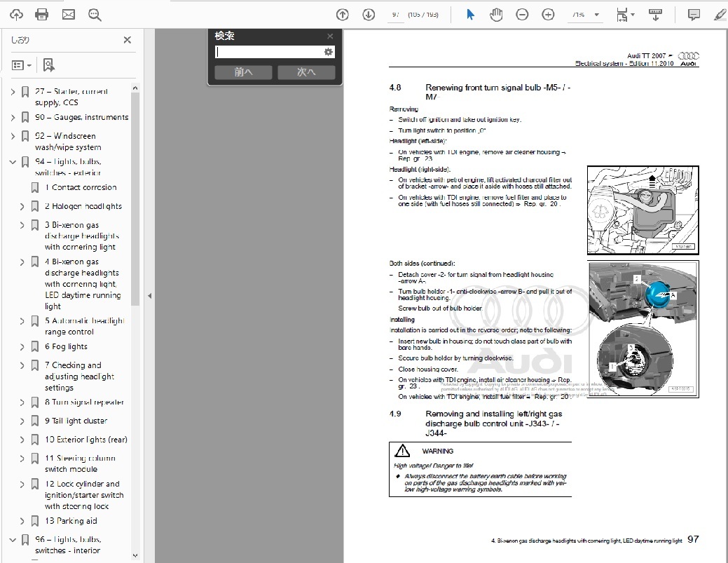Select the arrow selection tool
The width and height of the screenshot is (728, 563).
coord(470,14)
